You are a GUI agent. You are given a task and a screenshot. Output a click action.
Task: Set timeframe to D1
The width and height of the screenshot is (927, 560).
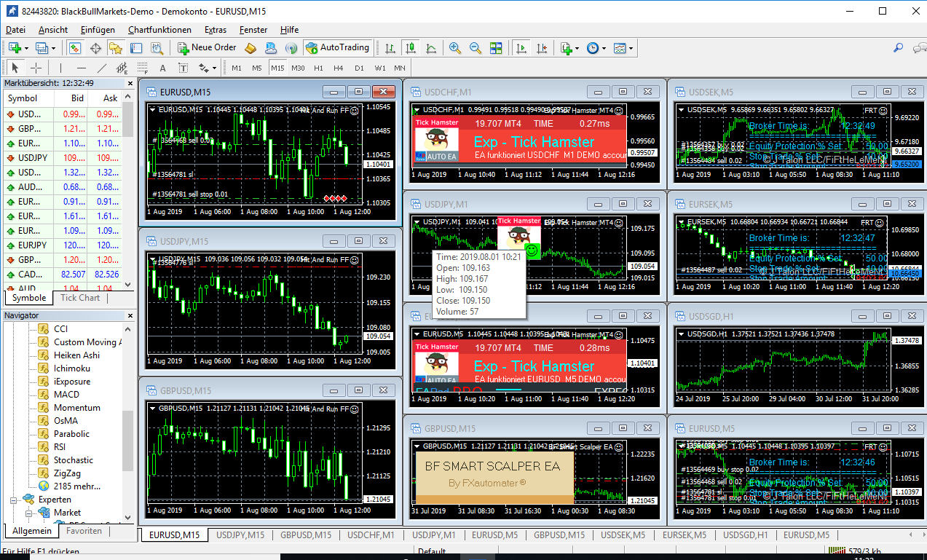pos(359,68)
